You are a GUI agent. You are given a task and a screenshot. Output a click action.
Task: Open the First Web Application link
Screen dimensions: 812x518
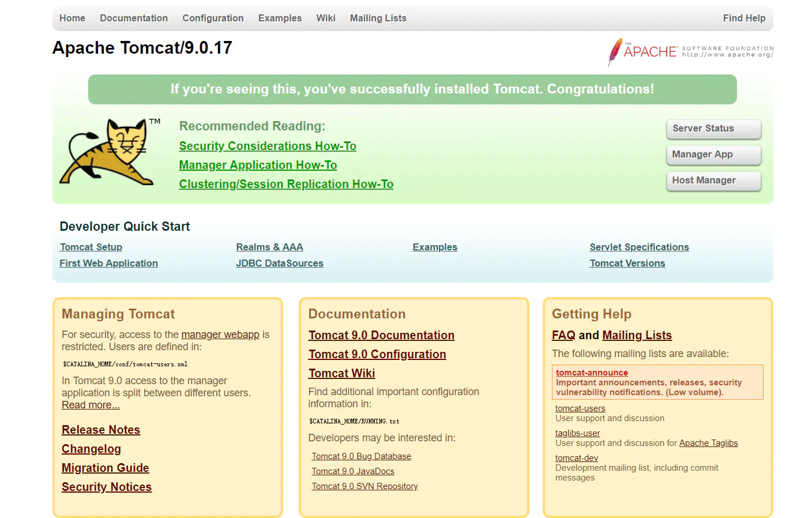[x=108, y=263]
